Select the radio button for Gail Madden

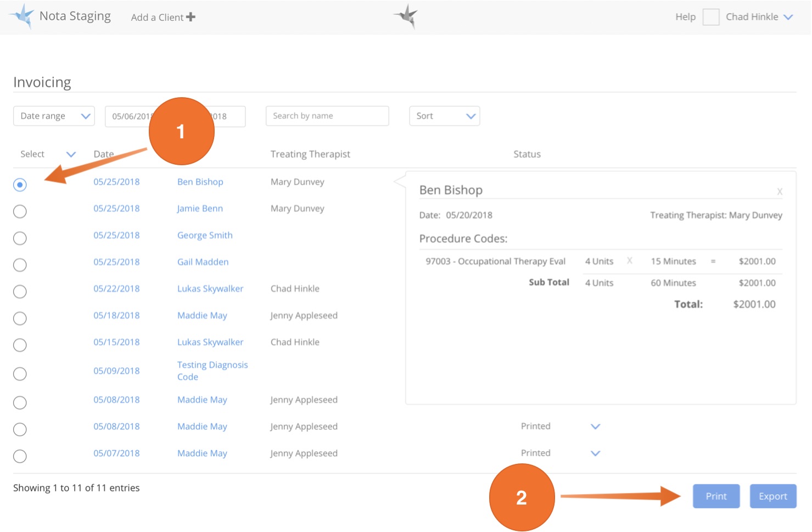(x=20, y=265)
